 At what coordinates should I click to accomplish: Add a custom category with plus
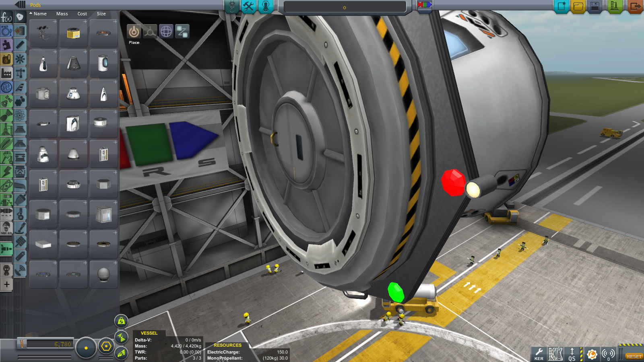6,285
